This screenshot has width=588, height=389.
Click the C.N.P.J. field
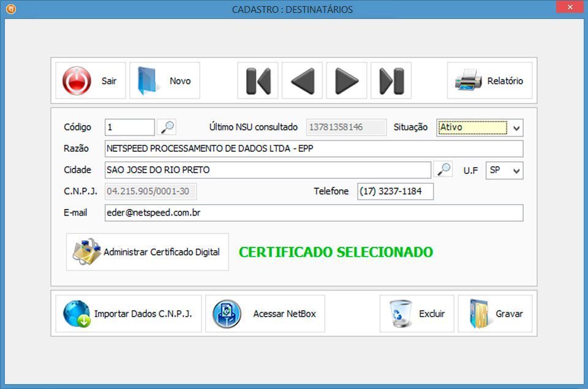click(151, 191)
